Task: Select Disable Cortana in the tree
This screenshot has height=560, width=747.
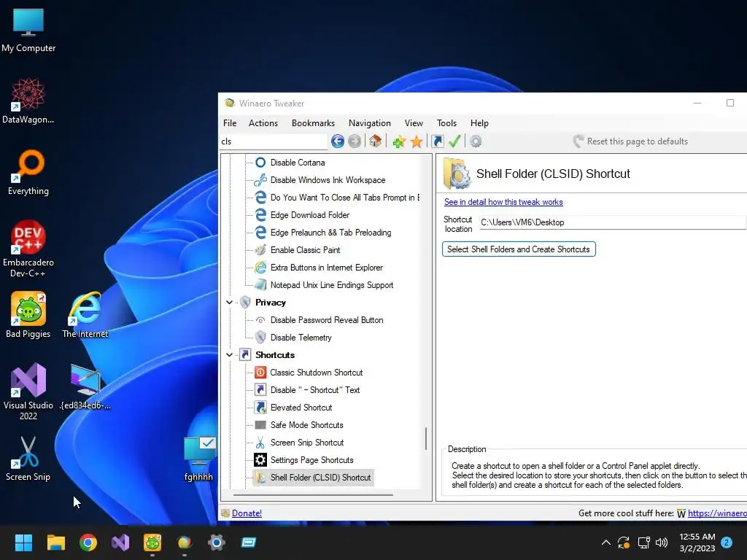Action: point(298,163)
